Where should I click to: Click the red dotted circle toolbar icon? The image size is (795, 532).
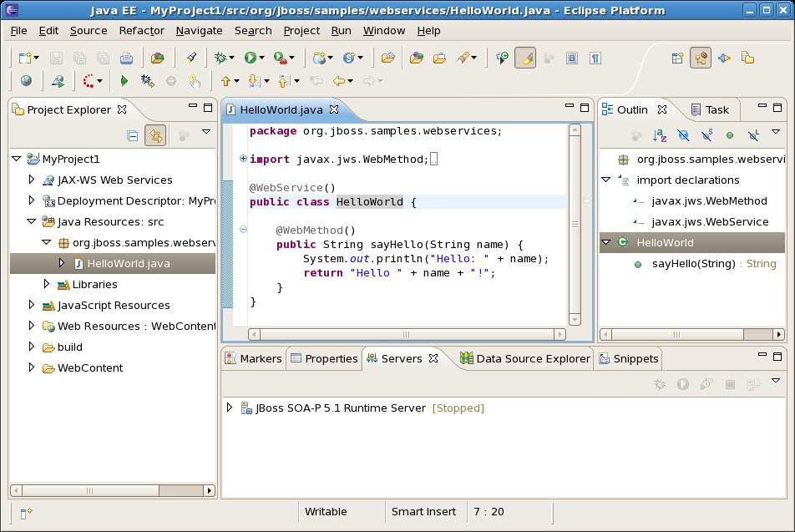point(89,81)
